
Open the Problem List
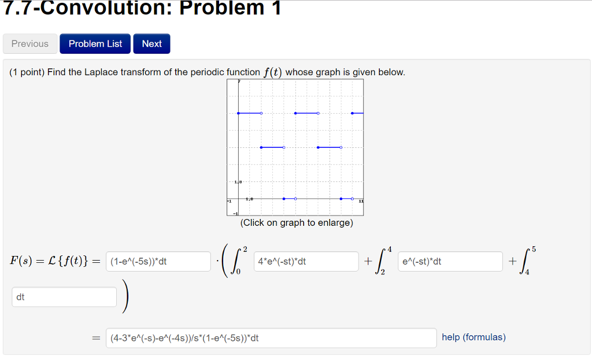[95, 44]
